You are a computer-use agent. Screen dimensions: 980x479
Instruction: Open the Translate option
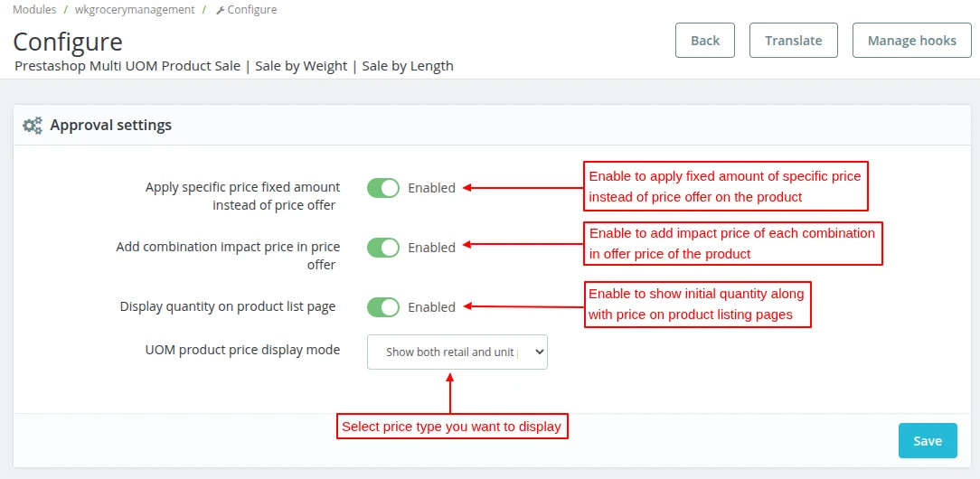pyautogui.click(x=793, y=41)
